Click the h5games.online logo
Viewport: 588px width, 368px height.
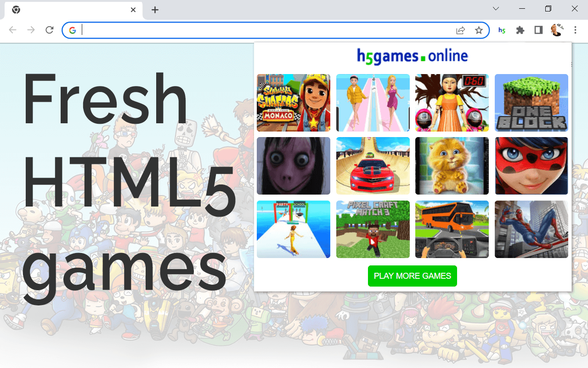pyautogui.click(x=413, y=57)
